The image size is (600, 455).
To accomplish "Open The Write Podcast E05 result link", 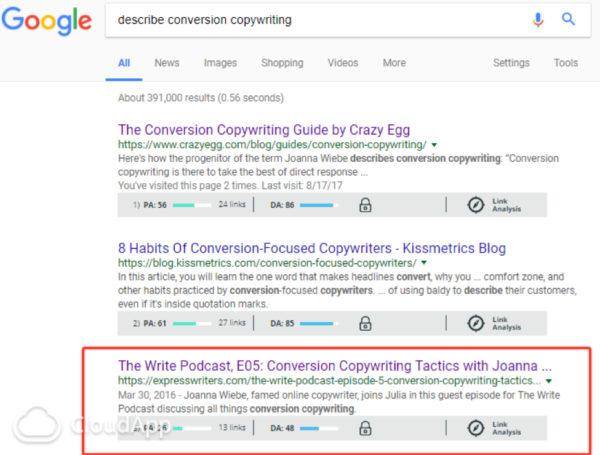I will pos(335,366).
